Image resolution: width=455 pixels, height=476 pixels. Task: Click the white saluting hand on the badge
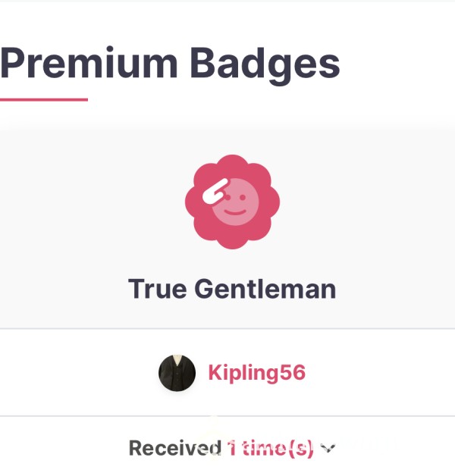215,191
